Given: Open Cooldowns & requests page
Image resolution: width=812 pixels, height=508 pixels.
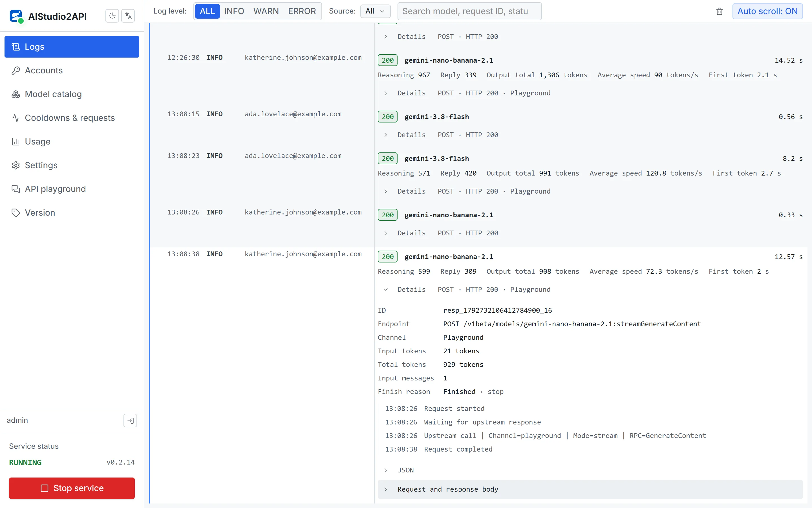Looking at the screenshot, I should point(72,118).
